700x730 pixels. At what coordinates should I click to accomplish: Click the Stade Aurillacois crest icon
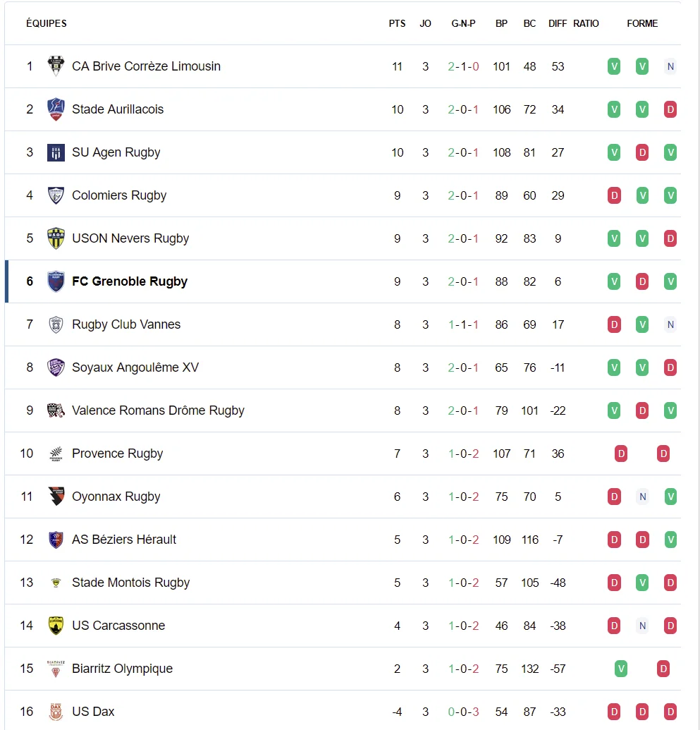56,109
